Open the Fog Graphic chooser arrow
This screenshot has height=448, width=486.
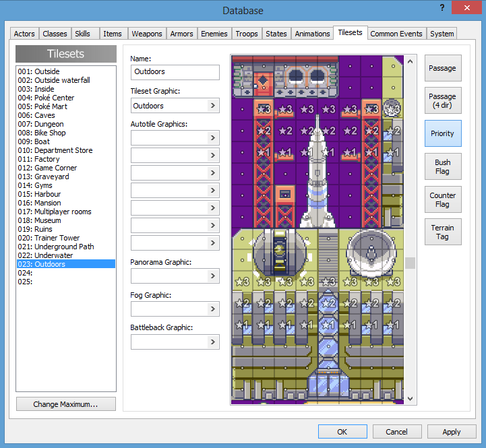pyautogui.click(x=213, y=309)
